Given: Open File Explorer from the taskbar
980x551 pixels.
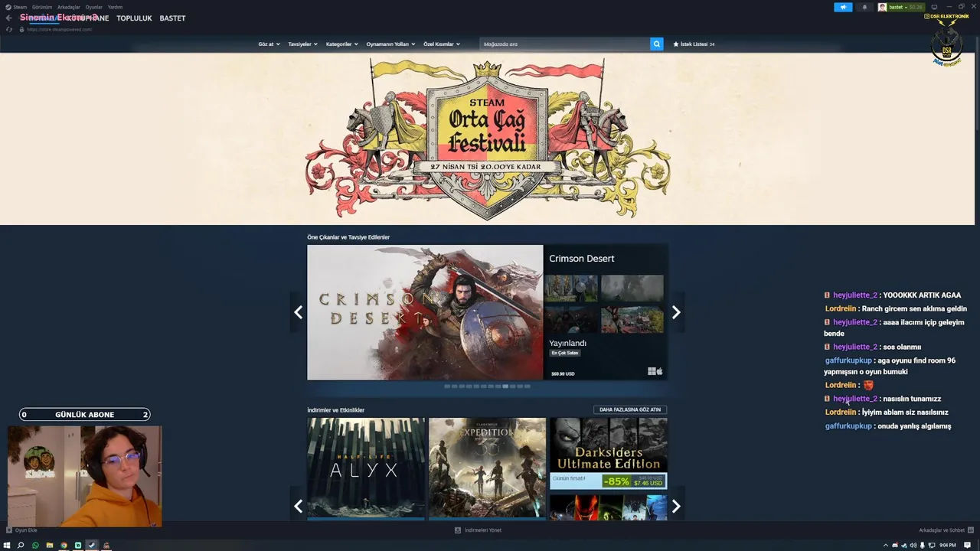Looking at the screenshot, I should 50,546.
